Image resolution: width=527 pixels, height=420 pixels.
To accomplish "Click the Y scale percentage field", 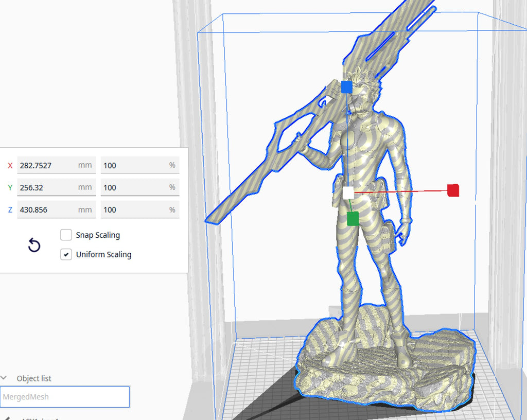I will (140, 187).
